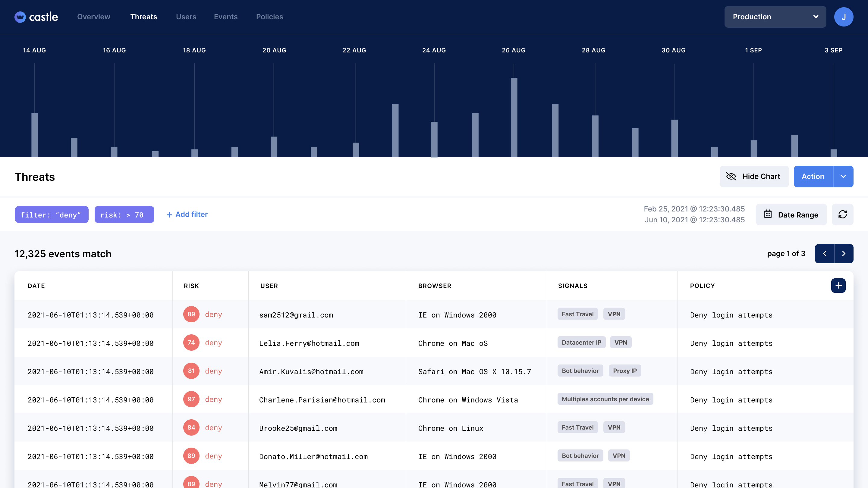Open the Production environment dropdown
The image size is (868, 488).
pos(775,17)
